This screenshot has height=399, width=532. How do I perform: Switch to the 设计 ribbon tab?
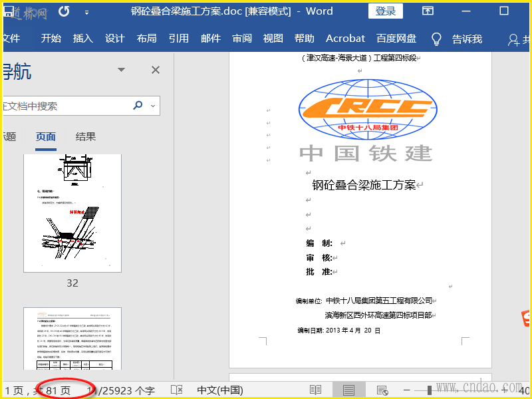(x=114, y=39)
